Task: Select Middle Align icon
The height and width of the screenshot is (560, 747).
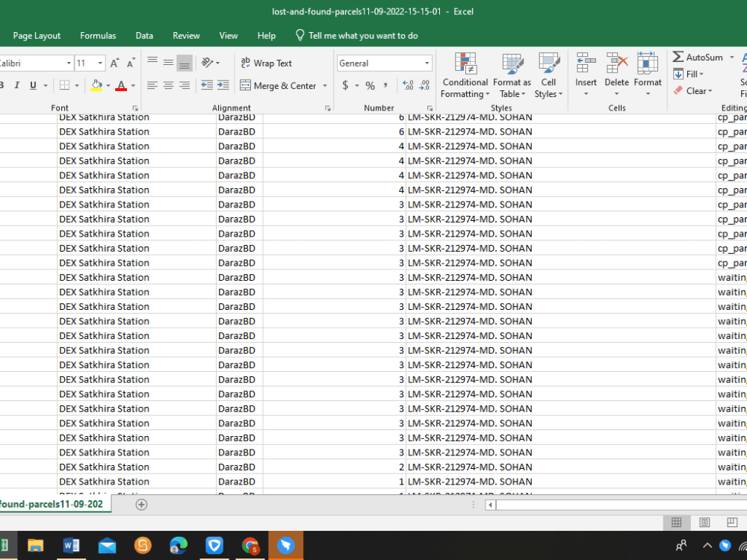Action: click(x=169, y=63)
